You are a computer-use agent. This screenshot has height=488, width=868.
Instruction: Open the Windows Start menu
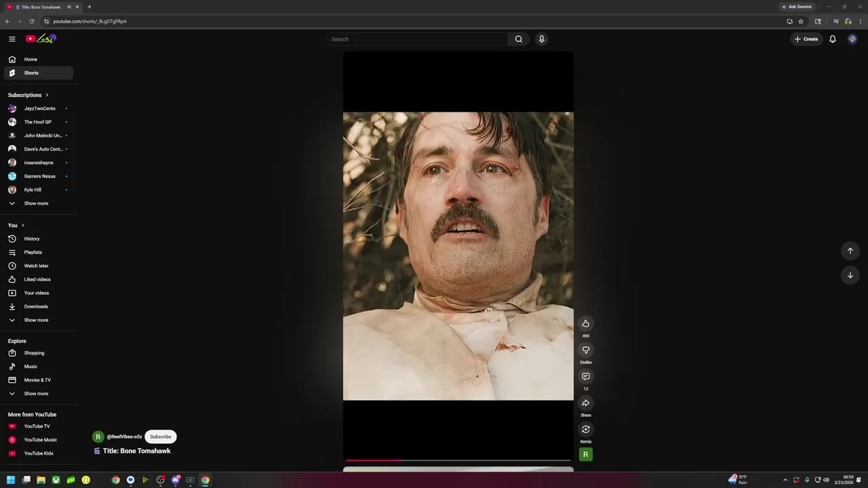[x=11, y=480]
